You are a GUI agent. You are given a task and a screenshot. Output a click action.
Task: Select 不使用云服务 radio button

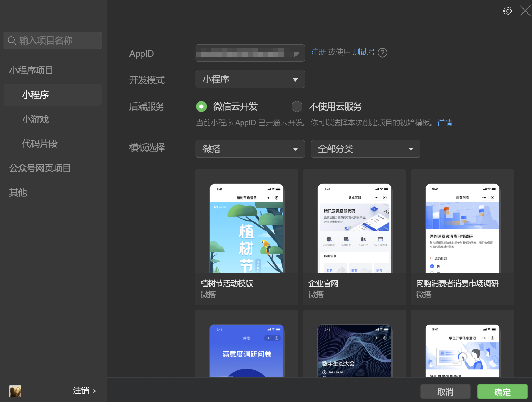pyautogui.click(x=297, y=106)
